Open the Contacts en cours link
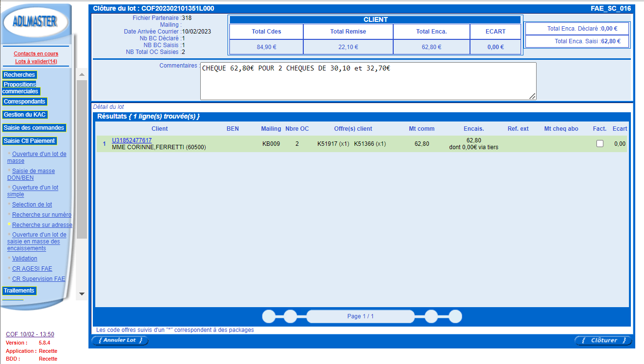Screen dimensions: 644x364 point(36,53)
